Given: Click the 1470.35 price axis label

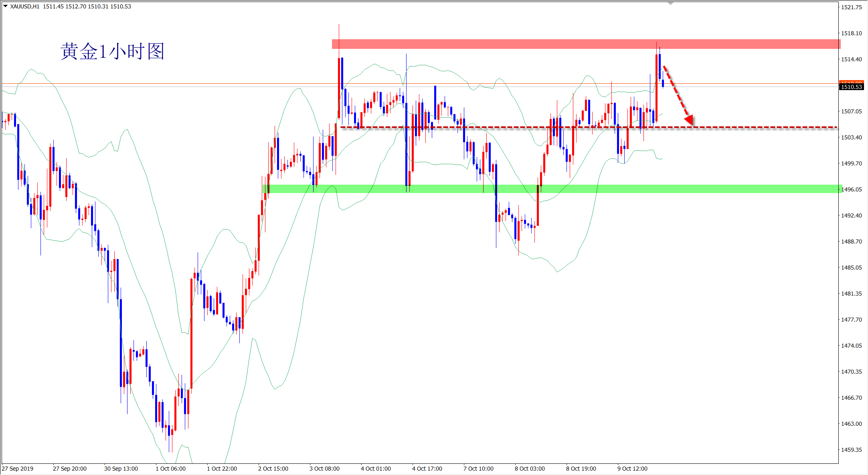Looking at the screenshot, I should [x=852, y=372].
